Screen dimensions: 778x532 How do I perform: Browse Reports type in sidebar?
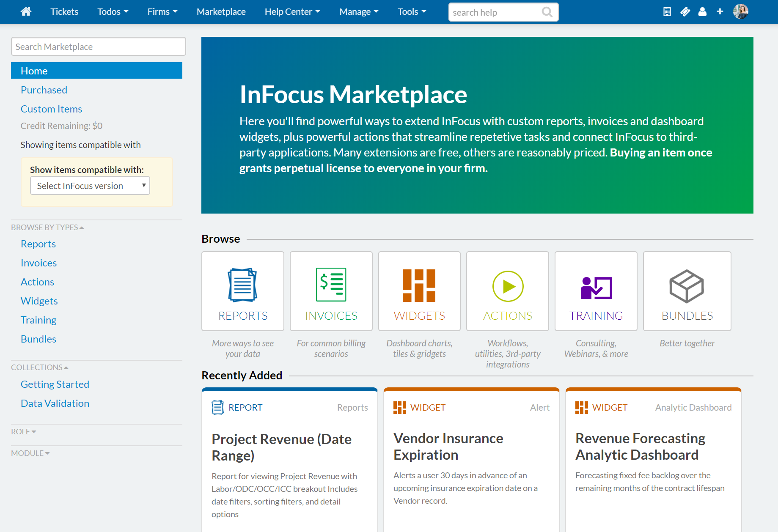[38, 244]
